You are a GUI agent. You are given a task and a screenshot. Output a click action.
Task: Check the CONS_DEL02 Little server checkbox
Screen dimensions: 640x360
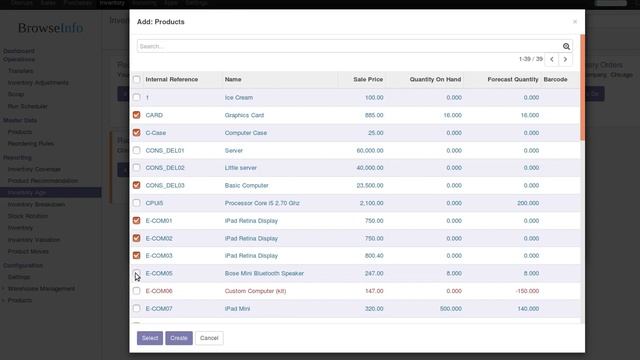pyautogui.click(x=137, y=167)
